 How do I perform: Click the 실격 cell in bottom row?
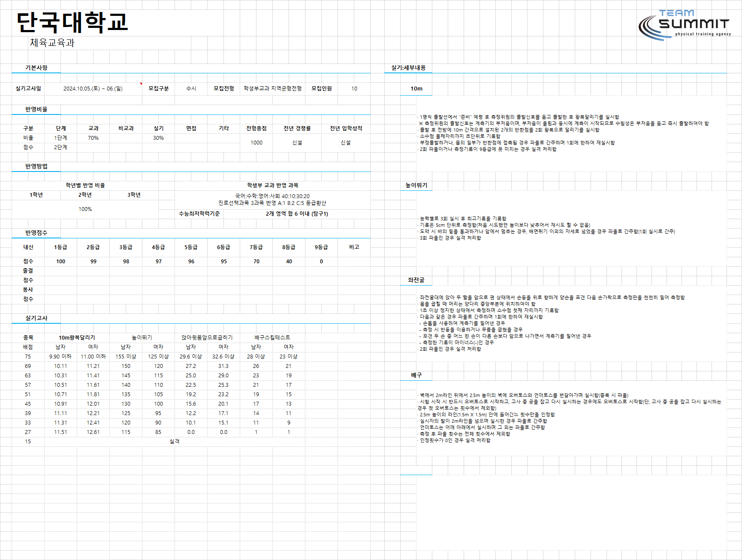coord(175,442)
